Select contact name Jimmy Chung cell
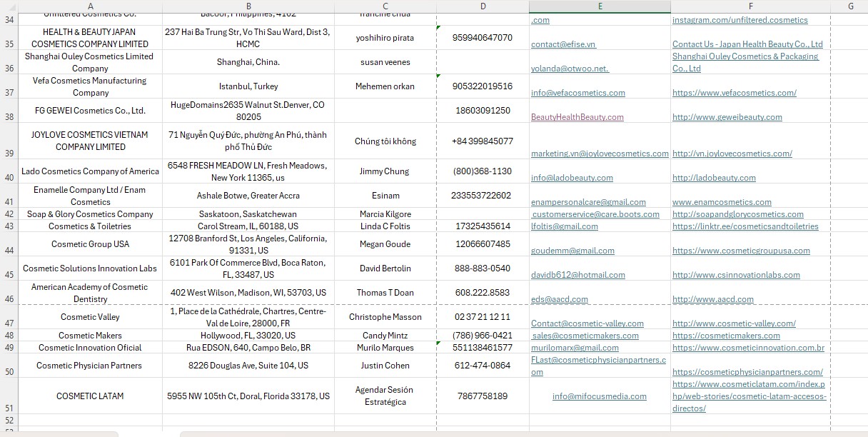 pyautogui.click(x=385, y=171)
